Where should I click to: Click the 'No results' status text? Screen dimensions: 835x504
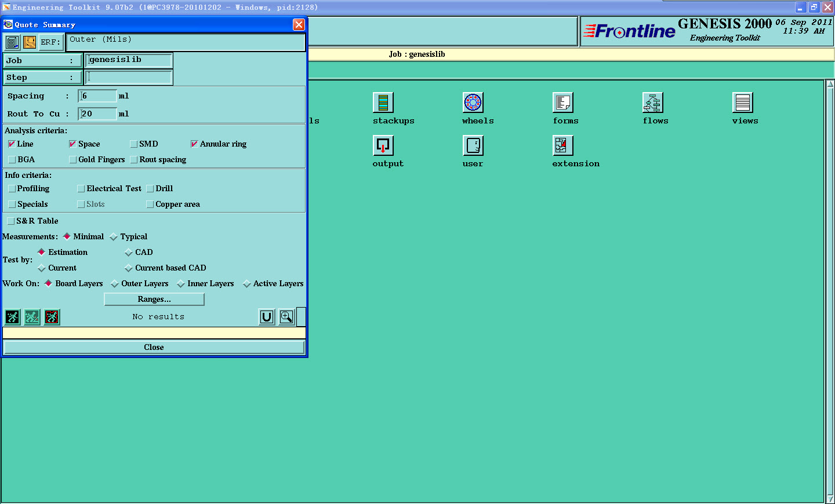pyautogui.click(x=158, y=317)
